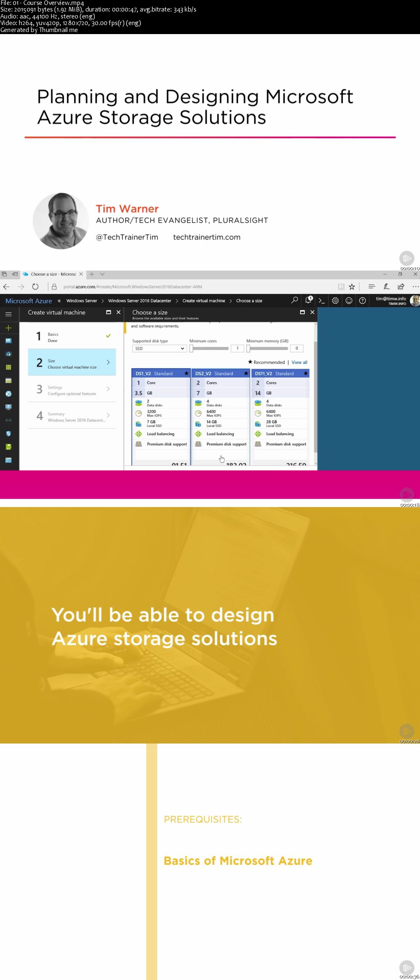The image size is (420, 980).
Task: Click the Microsoft Azure logo
Action: pos(29,301)
